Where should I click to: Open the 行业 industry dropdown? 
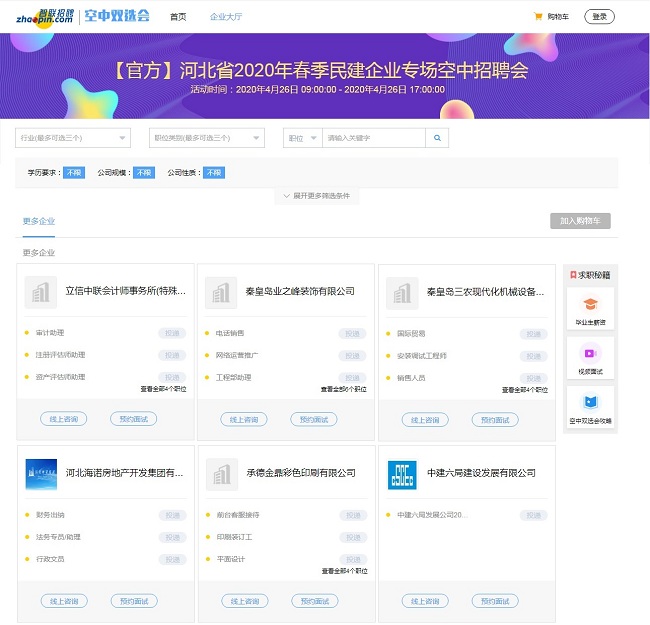[x=73, y=138]
